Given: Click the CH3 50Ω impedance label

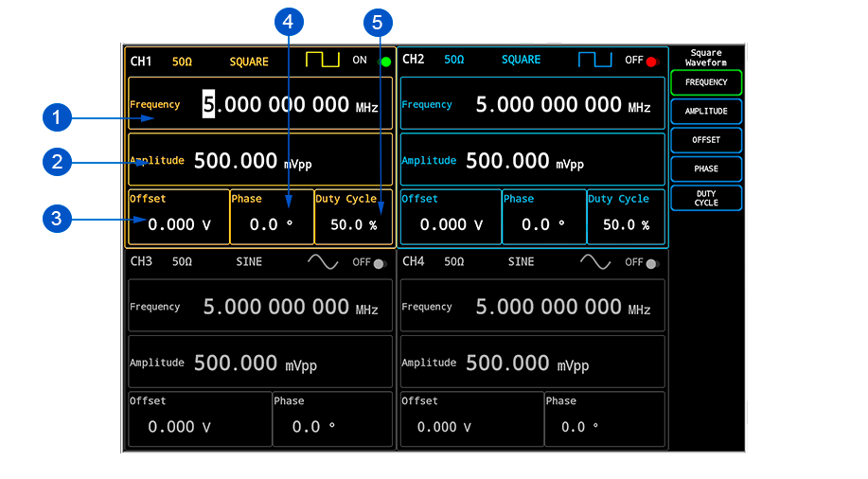Looking at the screenshot, I should tap(182, 262).
